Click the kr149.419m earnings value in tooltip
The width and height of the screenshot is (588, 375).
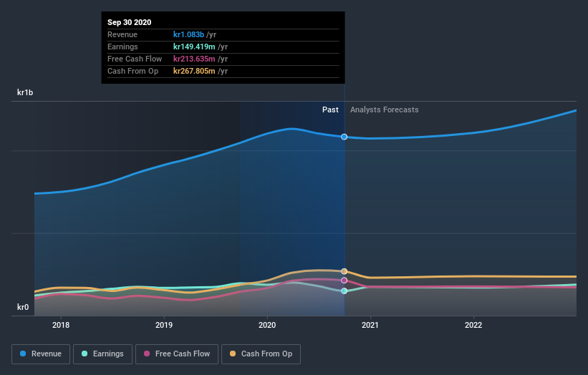pyautogui.click(x=194, y=47)
